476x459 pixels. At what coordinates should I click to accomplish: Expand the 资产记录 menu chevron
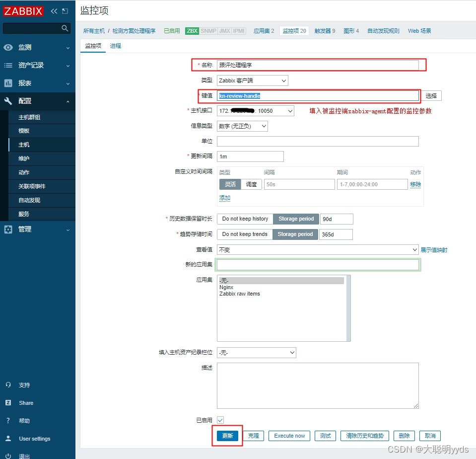(68, 66)
